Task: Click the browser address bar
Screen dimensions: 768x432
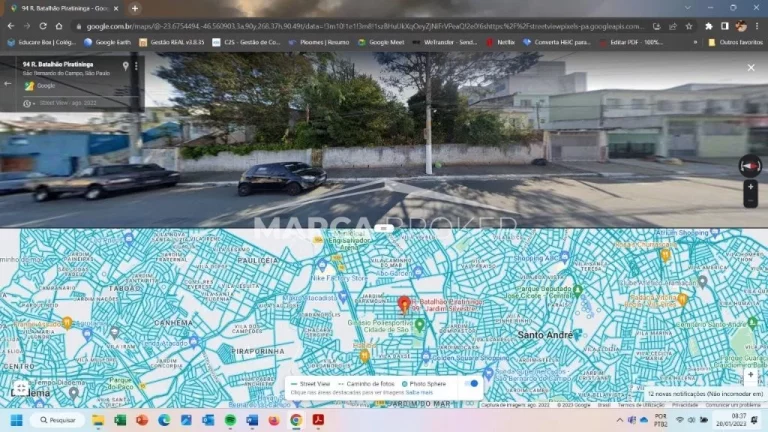Action: click(x=360, y=26)
